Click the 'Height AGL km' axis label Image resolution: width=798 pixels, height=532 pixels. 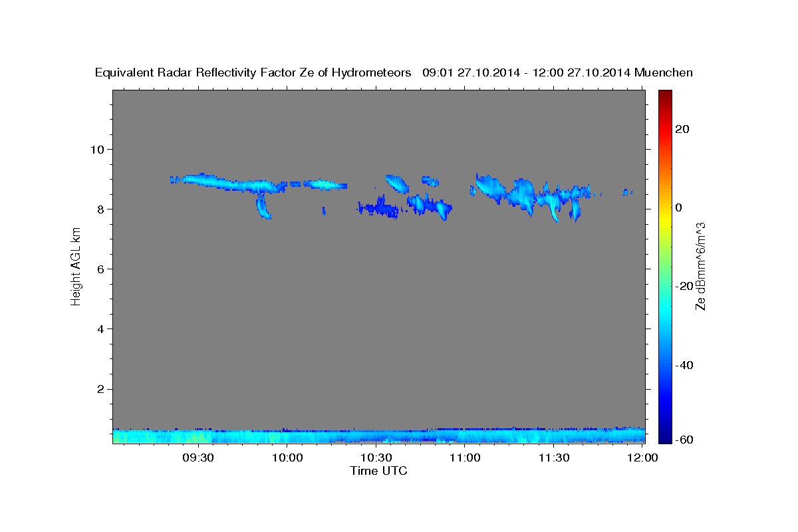[76, 267]
